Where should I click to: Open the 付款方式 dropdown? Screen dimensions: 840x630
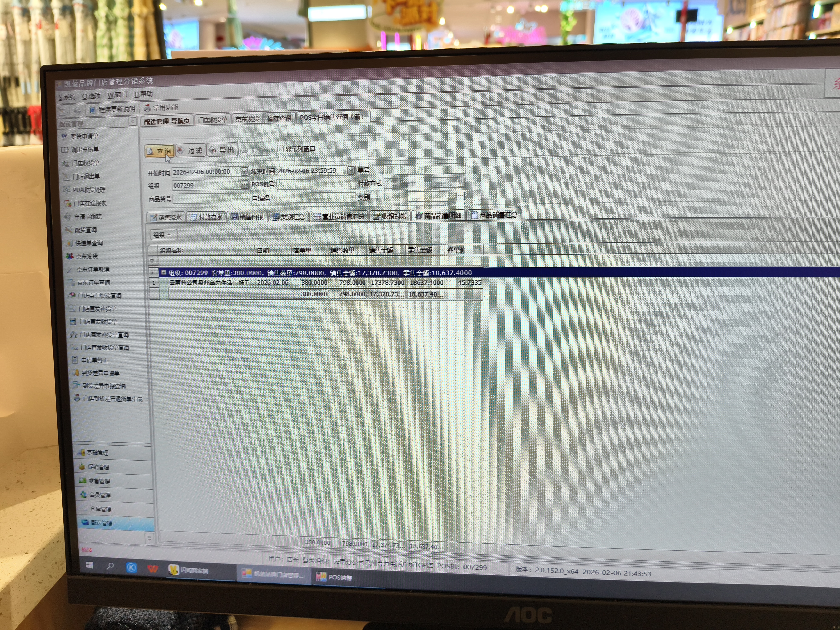click(x=460, y=183)
